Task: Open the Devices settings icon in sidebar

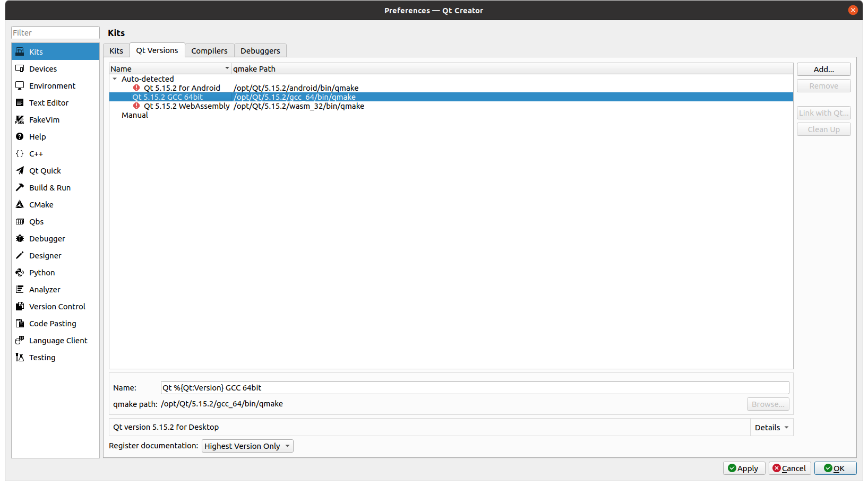Action: [x=20, y=68]
